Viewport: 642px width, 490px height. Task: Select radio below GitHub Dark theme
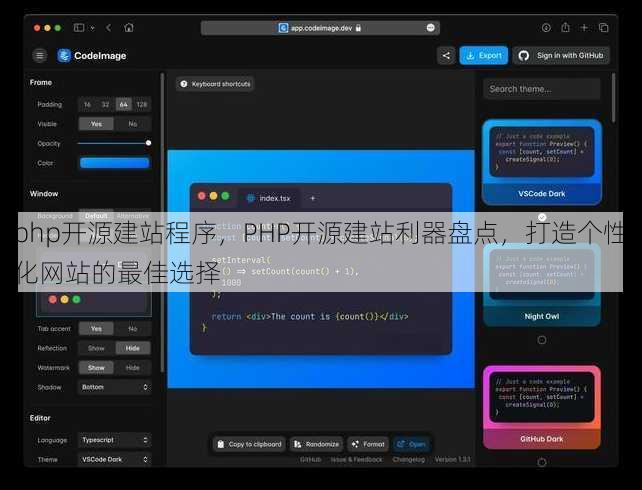[542, 462]
